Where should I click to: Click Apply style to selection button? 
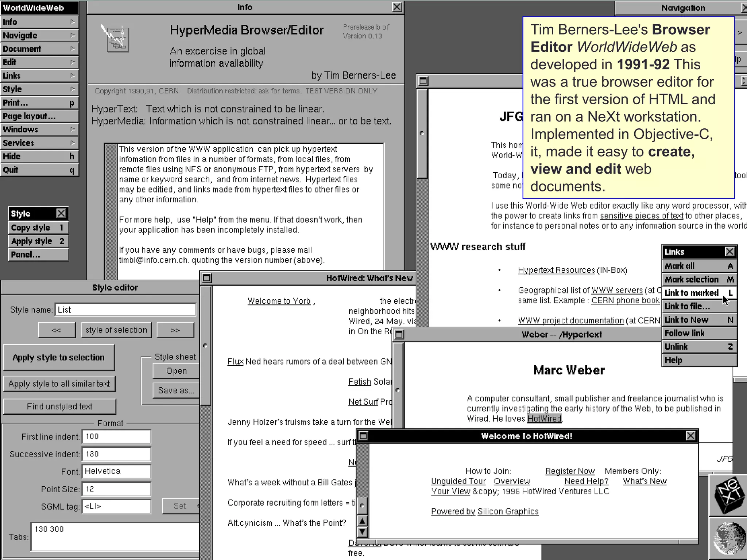click(x=59, y=357)
